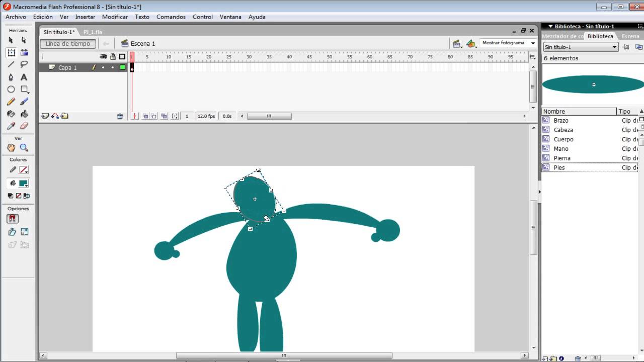The image size is (644, 362).
Task: Toggle visibility of all layers eye icon
Action: click(104, 57)
